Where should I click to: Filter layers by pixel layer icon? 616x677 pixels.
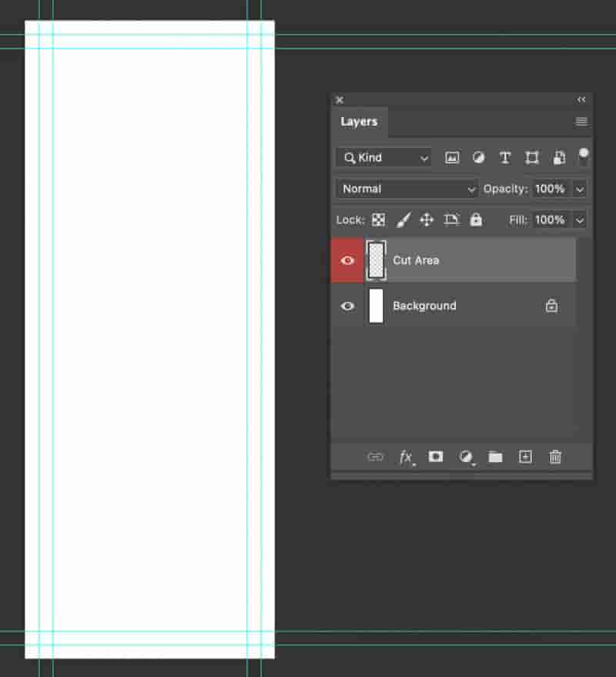click(x=452, y=158)
